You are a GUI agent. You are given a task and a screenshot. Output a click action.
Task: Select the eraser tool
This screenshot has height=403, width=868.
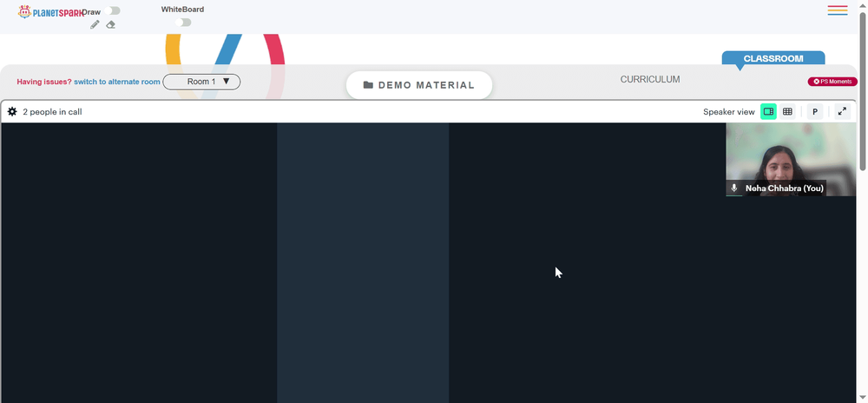(111, 24)
